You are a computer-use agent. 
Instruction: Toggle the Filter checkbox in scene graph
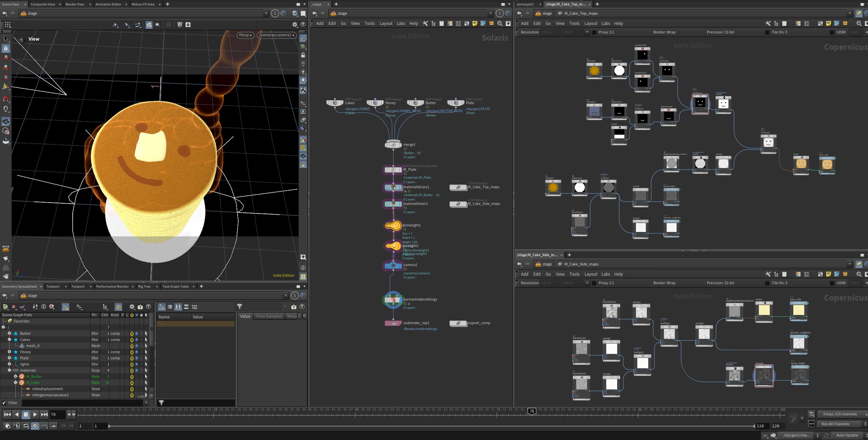pos(4,403)
